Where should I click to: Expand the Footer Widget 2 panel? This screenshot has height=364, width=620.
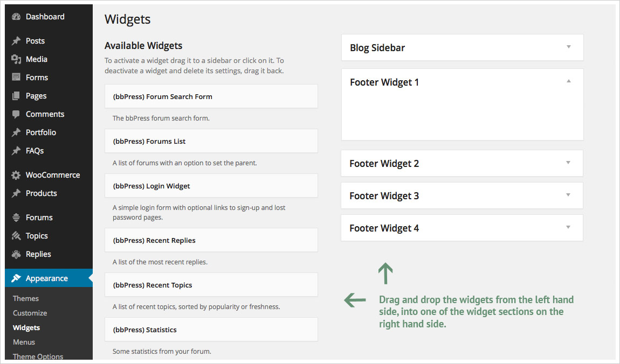568,163
